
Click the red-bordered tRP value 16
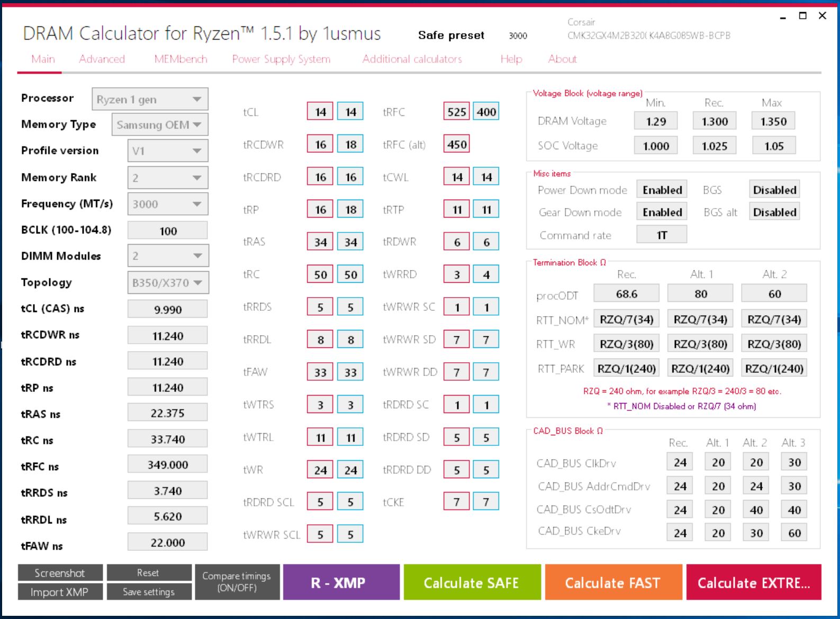click(320, 209)
